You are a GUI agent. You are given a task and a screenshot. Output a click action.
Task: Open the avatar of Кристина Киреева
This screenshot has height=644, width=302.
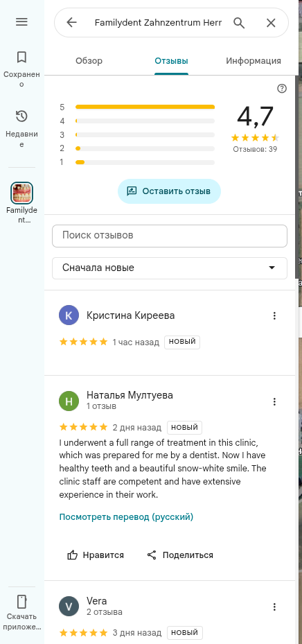click(69, 315)
